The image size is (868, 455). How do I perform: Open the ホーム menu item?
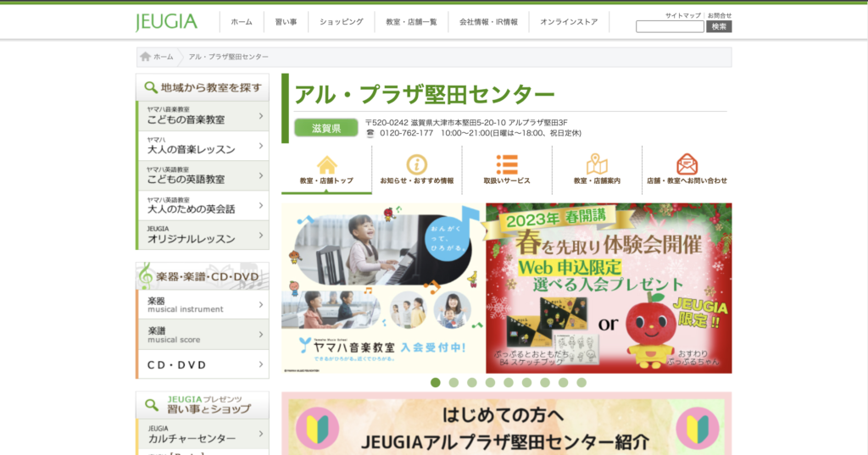pyautogui.click(x=242, y=22)
